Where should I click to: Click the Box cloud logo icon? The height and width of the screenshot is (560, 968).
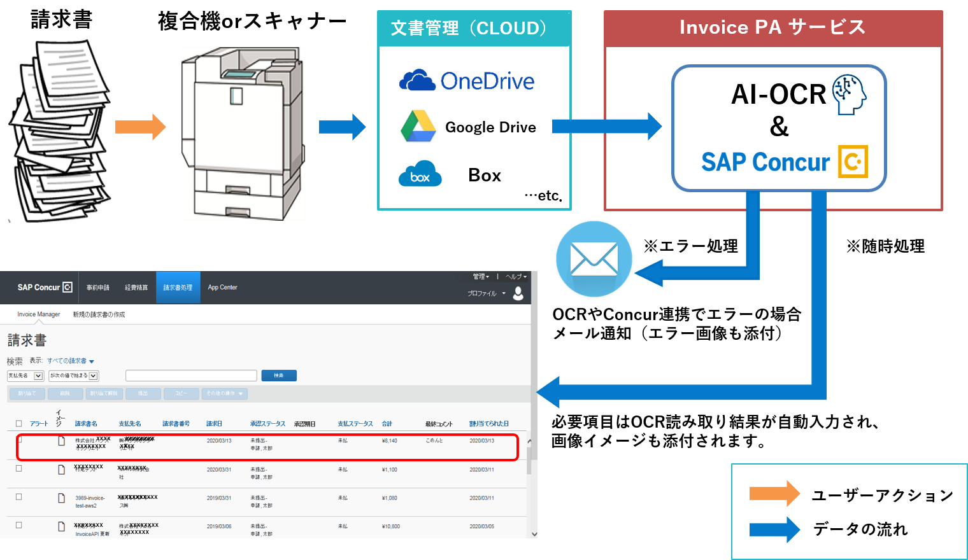(420, 174)
